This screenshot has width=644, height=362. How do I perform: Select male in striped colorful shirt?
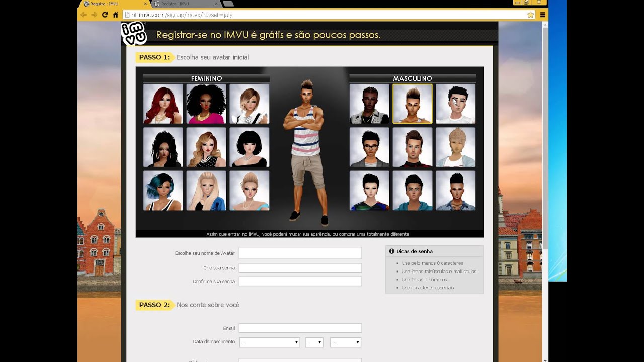click(x=369, y=191)
